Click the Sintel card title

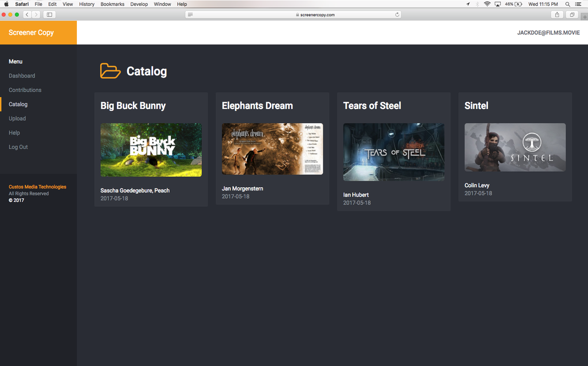(x=476, y=106)
